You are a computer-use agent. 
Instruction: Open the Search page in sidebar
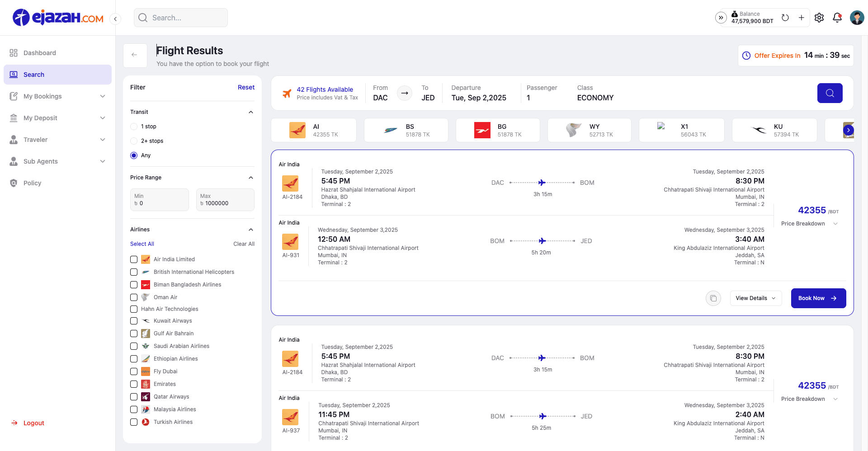(57, 75)
